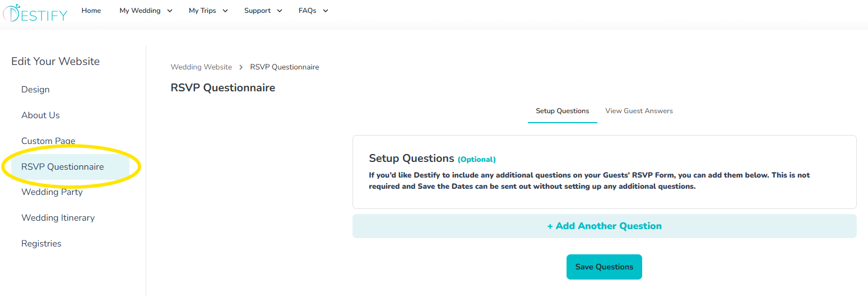This screenshot has height=307, width=868.
Task: Go to Wedding Party section
Action: tap(52, 192)
